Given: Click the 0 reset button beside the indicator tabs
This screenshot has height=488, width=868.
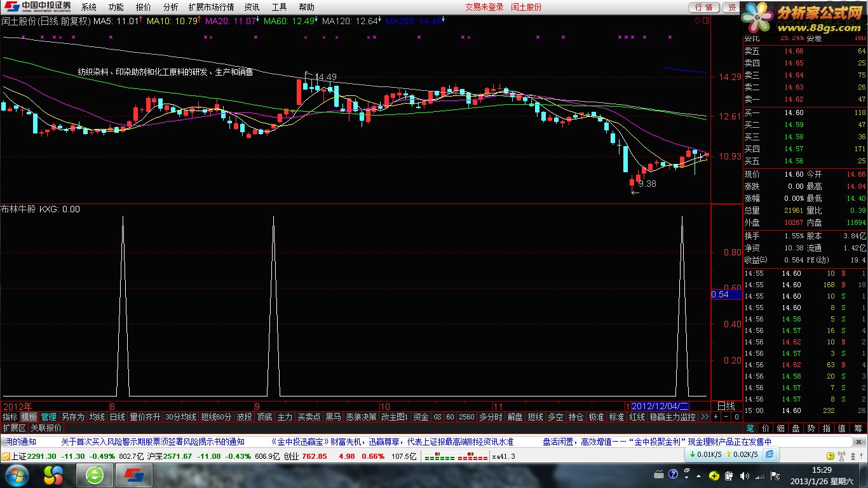Looking at the screenshot, I should click(736, 417).
